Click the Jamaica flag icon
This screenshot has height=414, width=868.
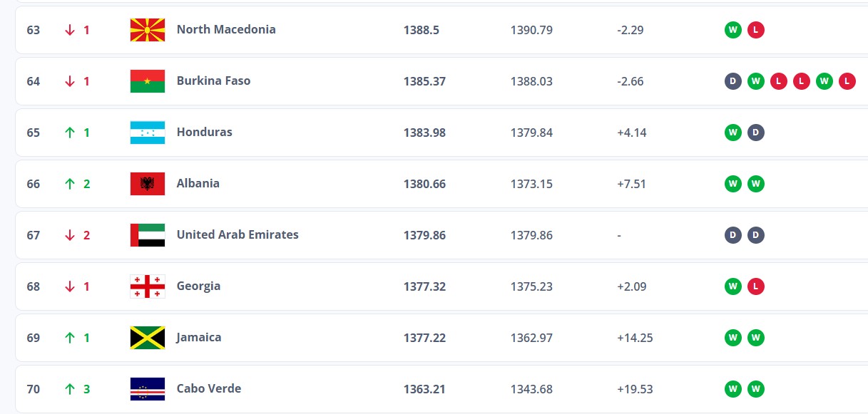148,338
